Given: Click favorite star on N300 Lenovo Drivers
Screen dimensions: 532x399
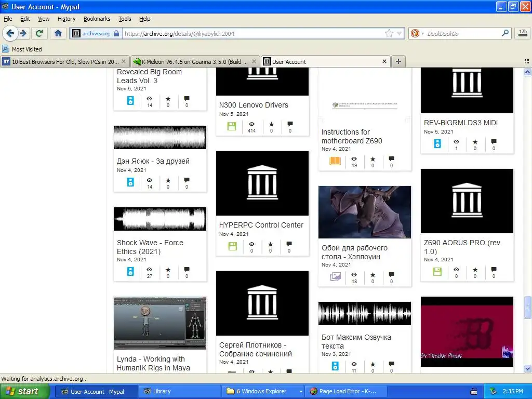Looking at the screenshot, I should [x=271, y=125].
